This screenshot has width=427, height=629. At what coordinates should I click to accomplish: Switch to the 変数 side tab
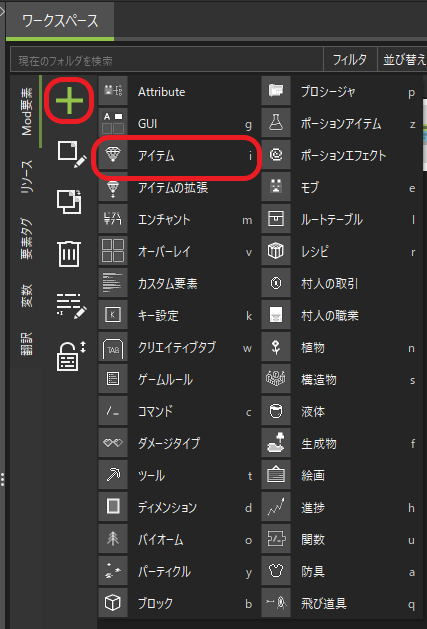[x=27, y=296]
